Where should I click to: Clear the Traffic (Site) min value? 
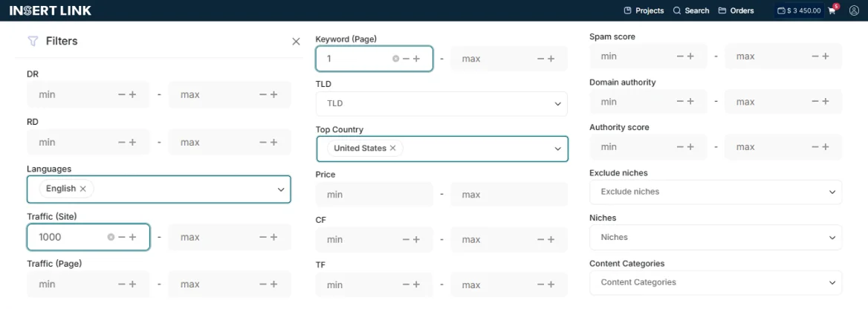click(111, 237)
